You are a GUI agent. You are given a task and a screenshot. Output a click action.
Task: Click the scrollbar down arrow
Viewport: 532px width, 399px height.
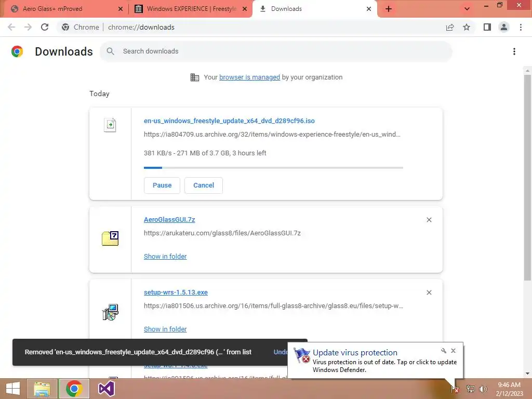click(x=527, y=374)
